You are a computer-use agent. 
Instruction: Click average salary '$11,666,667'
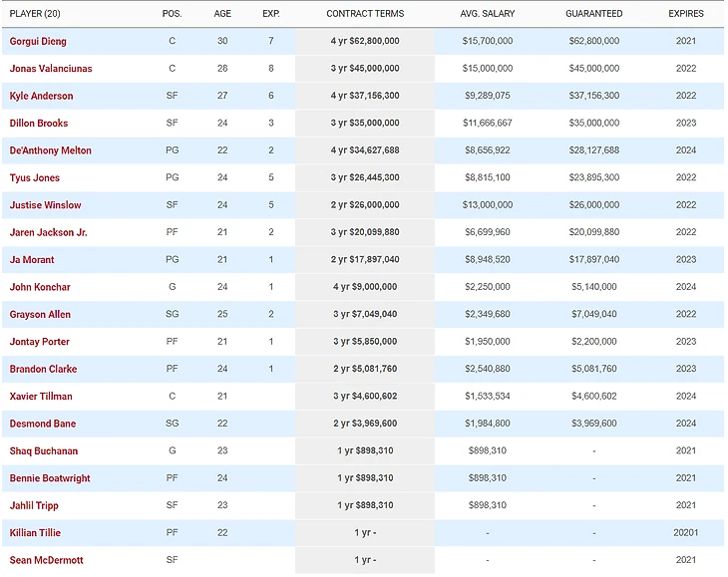488,123
